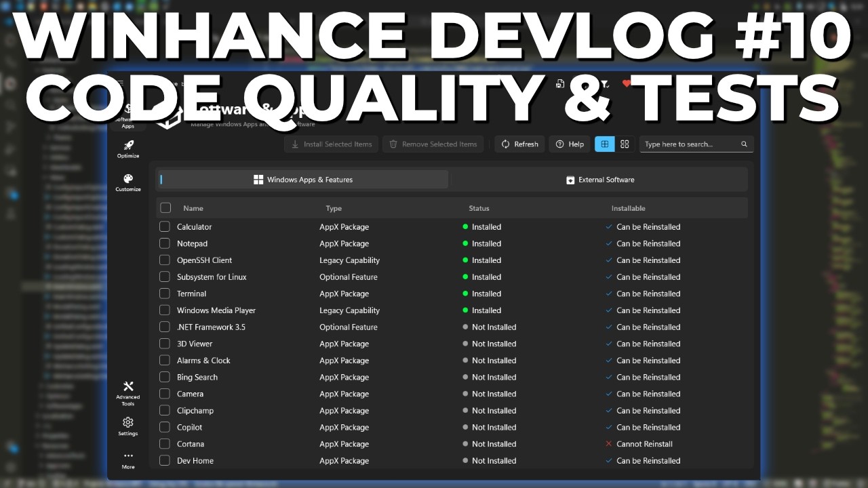Check the Alarms & Clock checkbox
The width and height of the screenshot is (868, 488).
(x=165, y=361)
